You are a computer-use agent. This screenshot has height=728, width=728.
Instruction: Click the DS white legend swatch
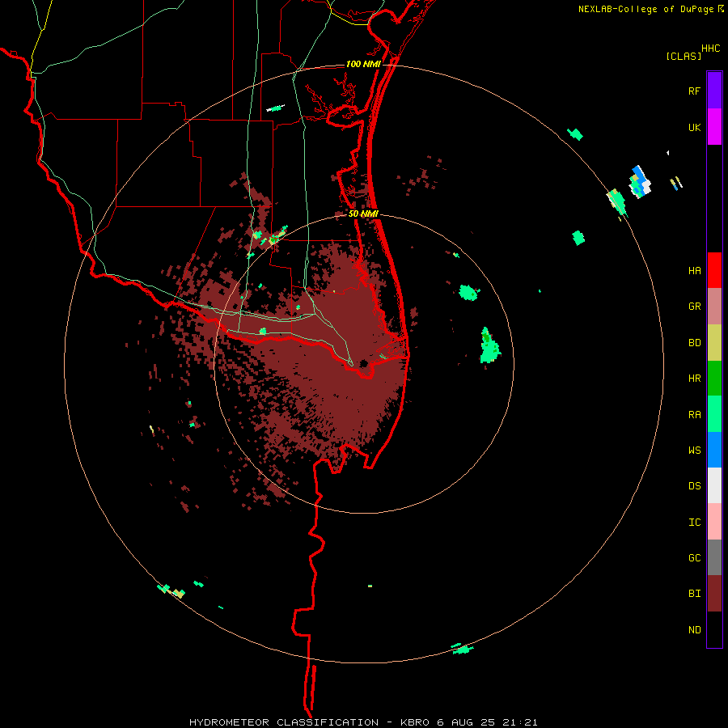[x=714, y=485]
